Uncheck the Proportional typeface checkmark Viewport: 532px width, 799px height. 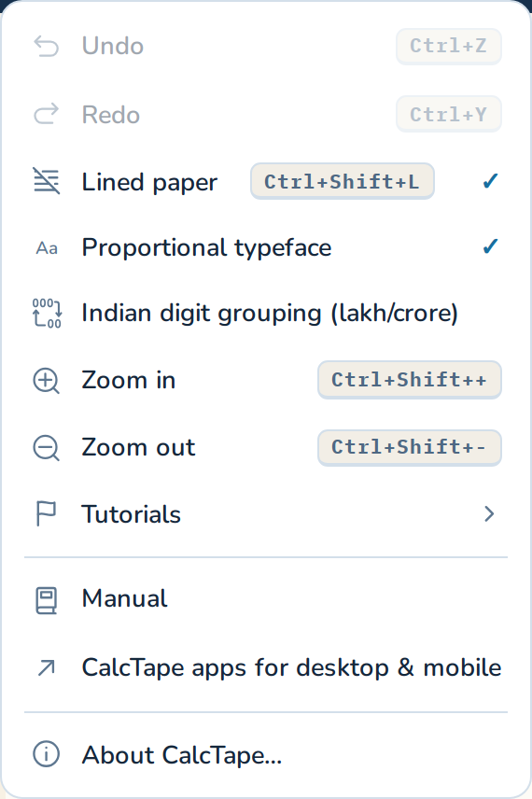pyautogui.click(x=490, y=246)
